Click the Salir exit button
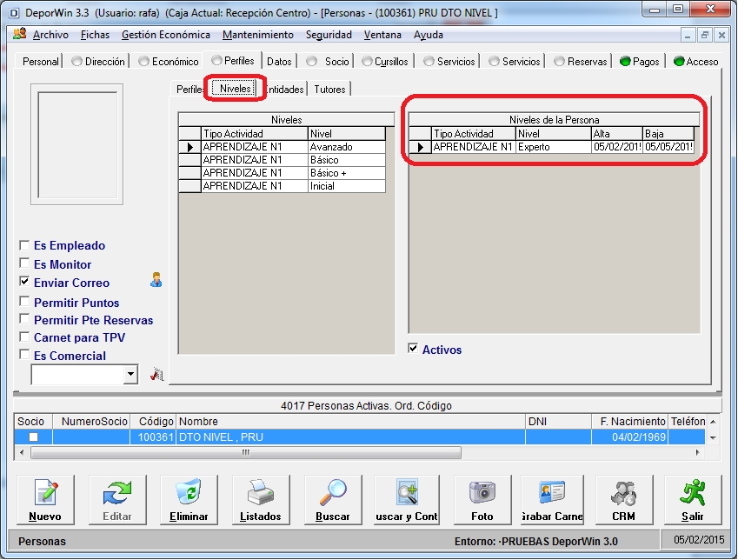The height and width of the screenshot is (560, 738). tap(693, 500)
